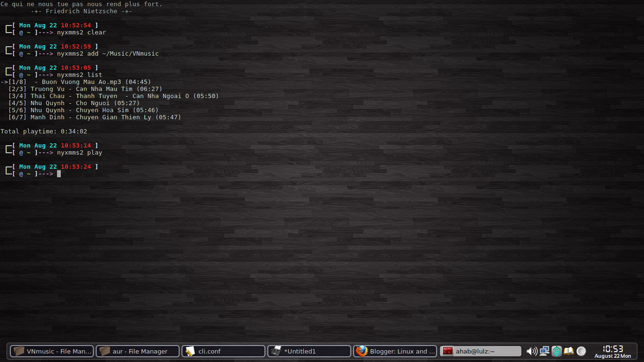The image size is (644, 362).
Task: Click the 'Total playtime: 0:34:02' line
Action: (x=44, y=131)
